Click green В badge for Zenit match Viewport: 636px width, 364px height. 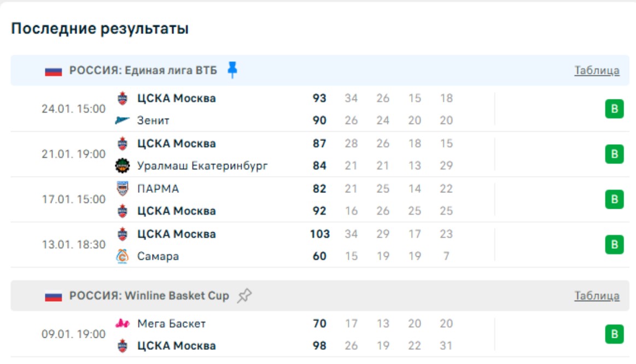(614, 109)
